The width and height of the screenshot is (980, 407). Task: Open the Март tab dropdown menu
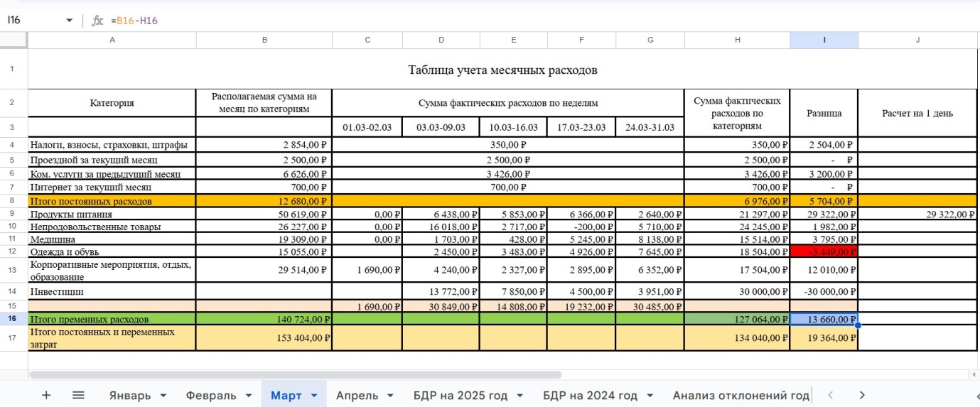click(314, 395)
